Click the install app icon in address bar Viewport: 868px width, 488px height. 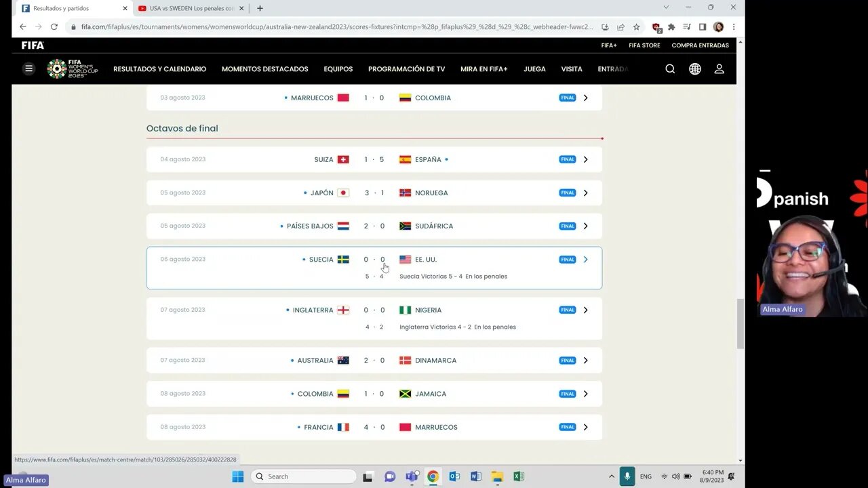coord(605,27)
